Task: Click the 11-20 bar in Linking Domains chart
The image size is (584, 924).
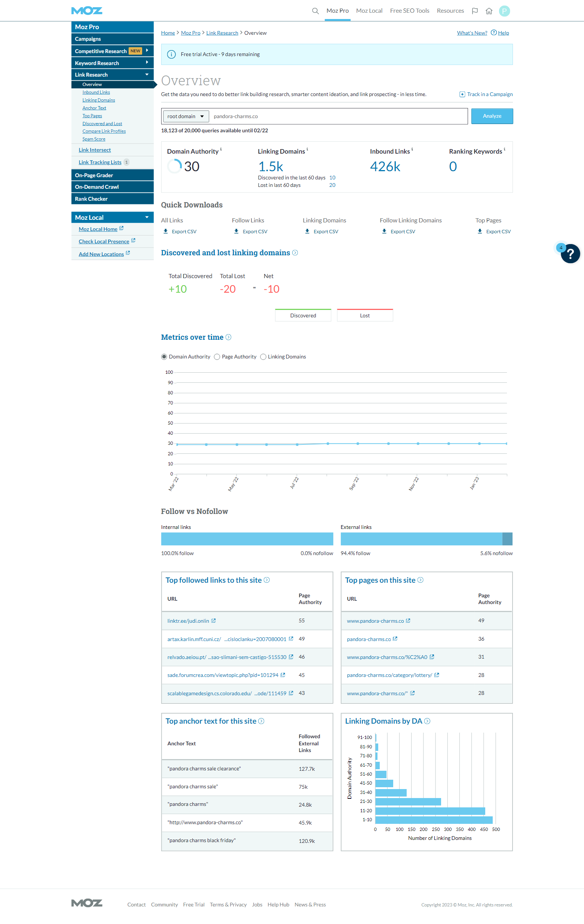Action: pyautogui.click(x=429, y=811)
